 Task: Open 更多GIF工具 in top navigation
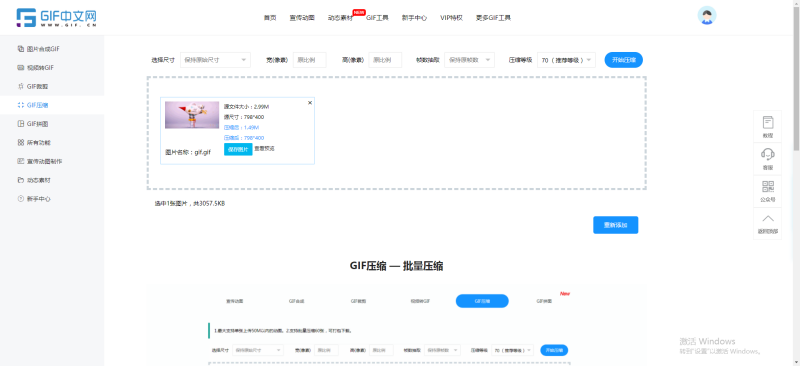click(x=493, y=18)
